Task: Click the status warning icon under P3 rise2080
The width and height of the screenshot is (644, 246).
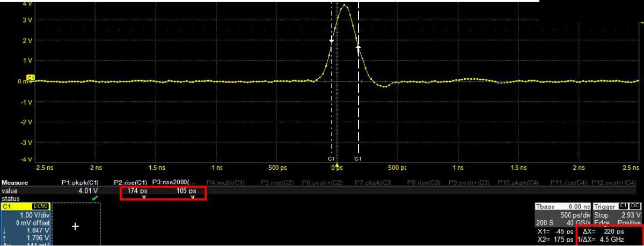Action: 192,198
